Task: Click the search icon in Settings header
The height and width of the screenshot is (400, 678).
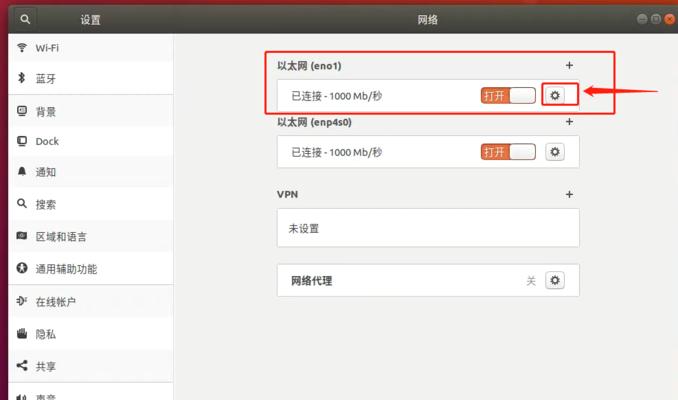Action: point(25,19)
